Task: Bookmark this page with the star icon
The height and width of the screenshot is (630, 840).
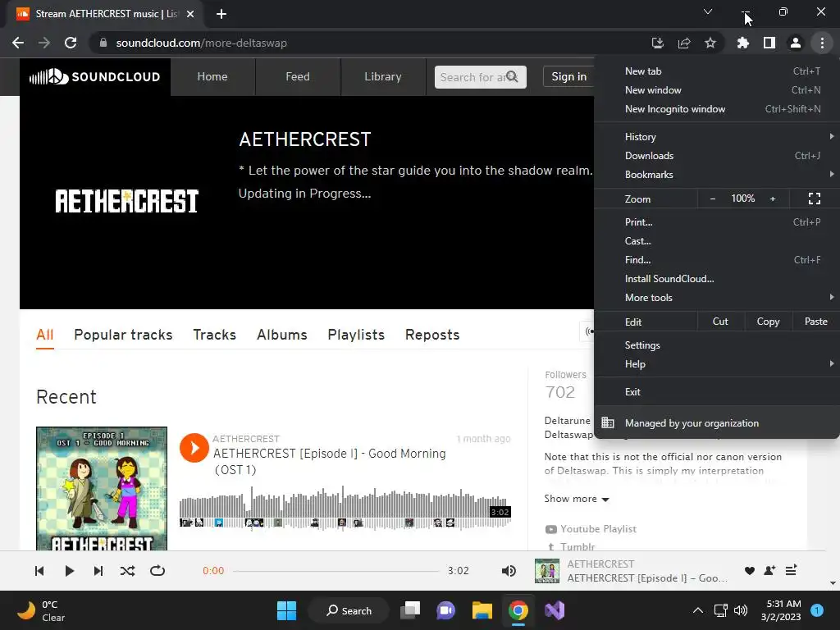Action: [710, 43]
